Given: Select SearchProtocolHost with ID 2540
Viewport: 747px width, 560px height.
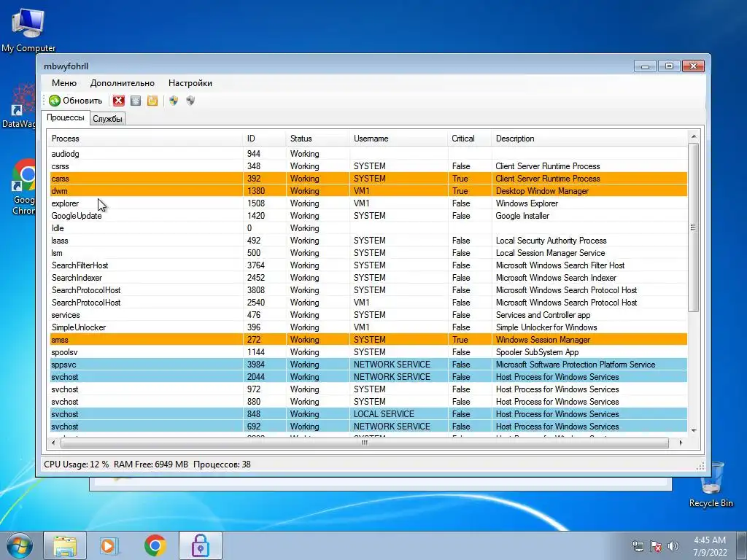Looking at the screenshot, I should click(x=368, y=303).
